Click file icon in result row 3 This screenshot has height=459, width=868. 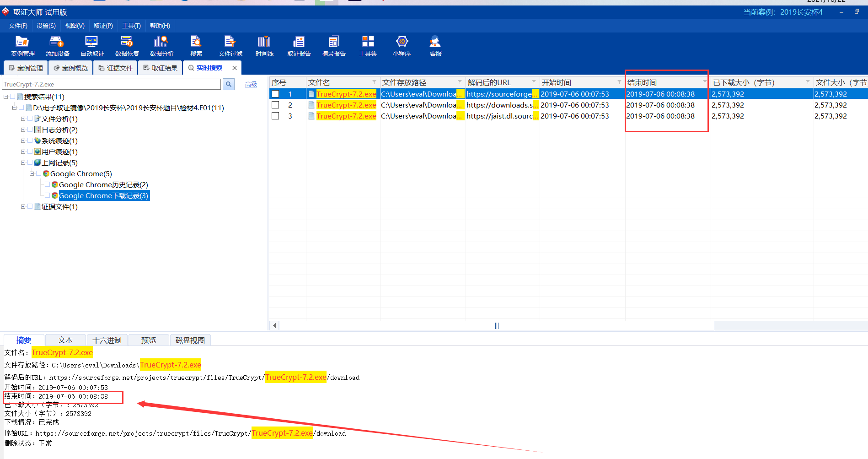coord(311,116)
